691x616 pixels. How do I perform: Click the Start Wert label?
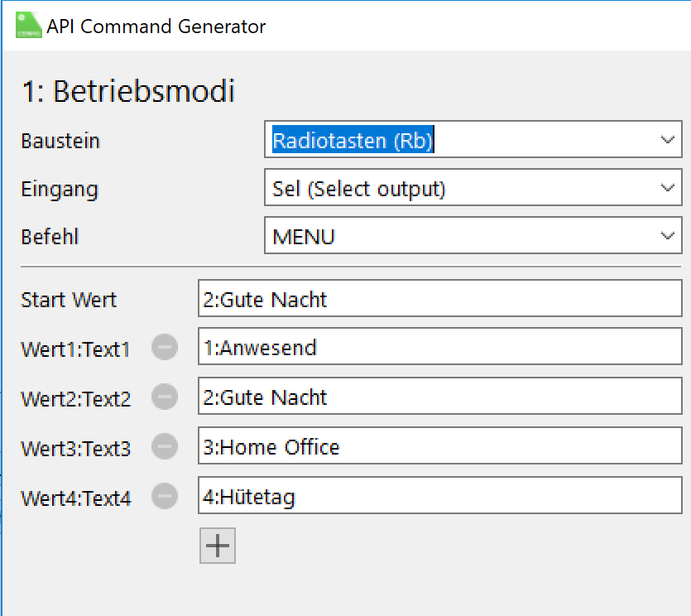69,300
